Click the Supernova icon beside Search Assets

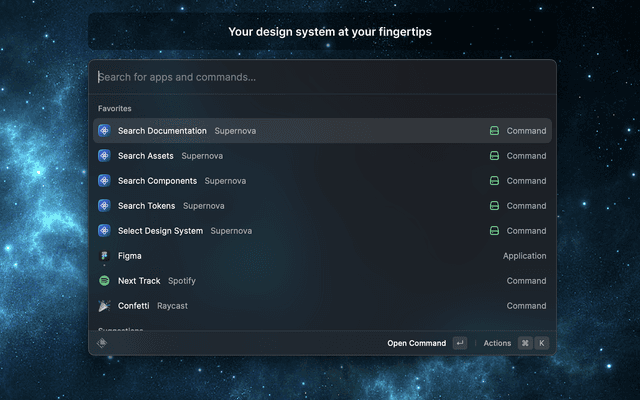[104, 156]
